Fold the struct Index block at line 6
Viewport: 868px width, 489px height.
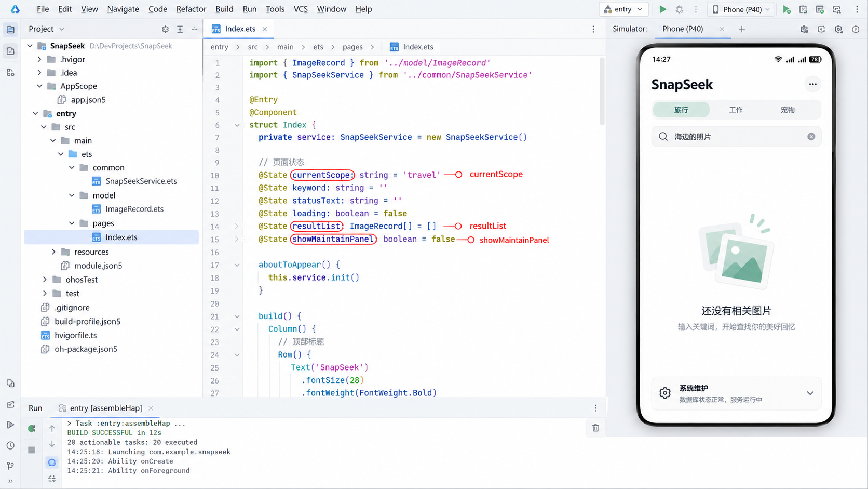(237, 125)
